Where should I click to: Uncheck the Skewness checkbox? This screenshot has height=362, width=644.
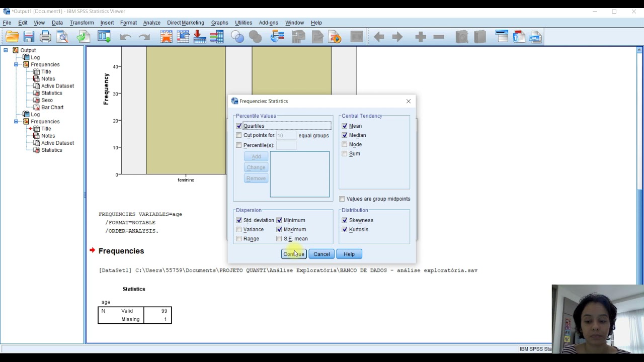(345, 220)
